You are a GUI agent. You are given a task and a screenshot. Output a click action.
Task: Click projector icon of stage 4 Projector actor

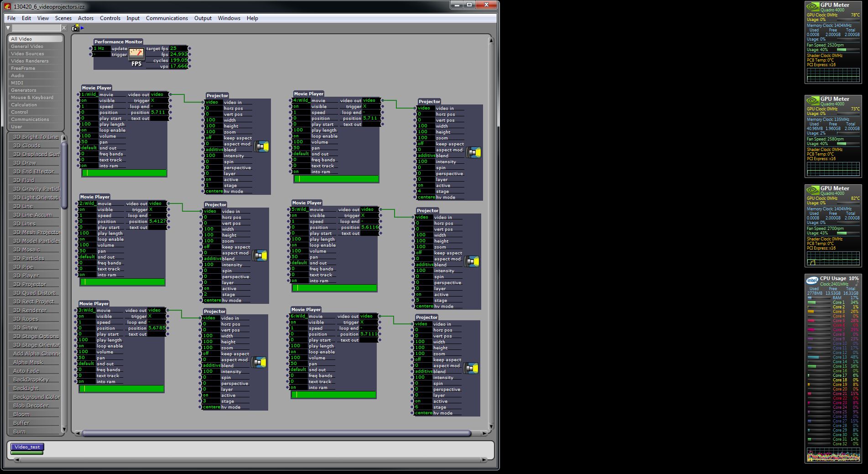(474, 152)
